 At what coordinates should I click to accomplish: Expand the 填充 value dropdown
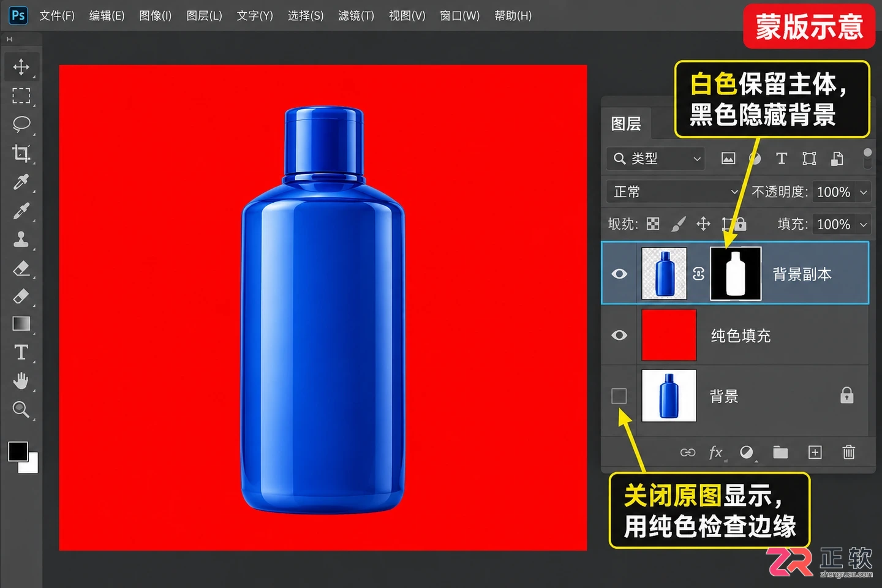[864, 224]
